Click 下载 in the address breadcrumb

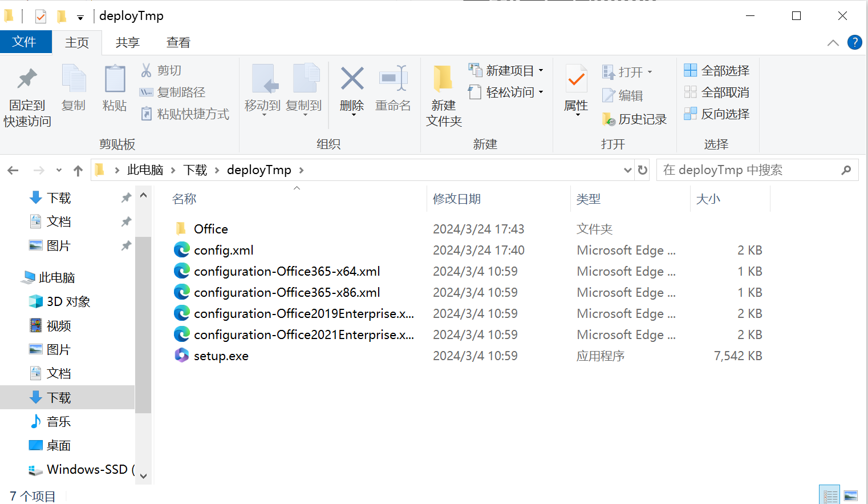[195, 170]
